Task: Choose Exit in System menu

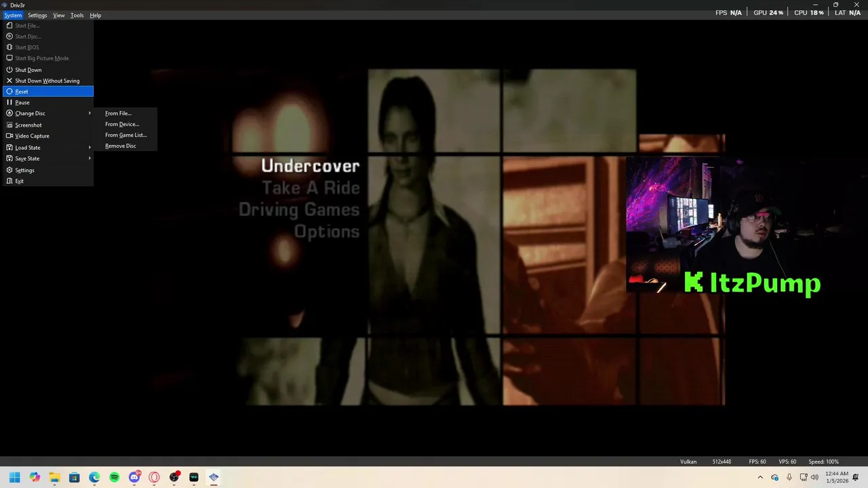Action: point(47,181)
